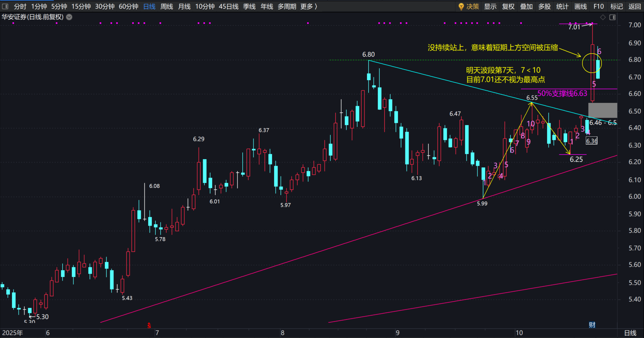Image resolution: width=644 pixels, height=338 pixels.
Task: Select the 50%支撑线6.63 annotation text
Action: (x=562, y=93)
